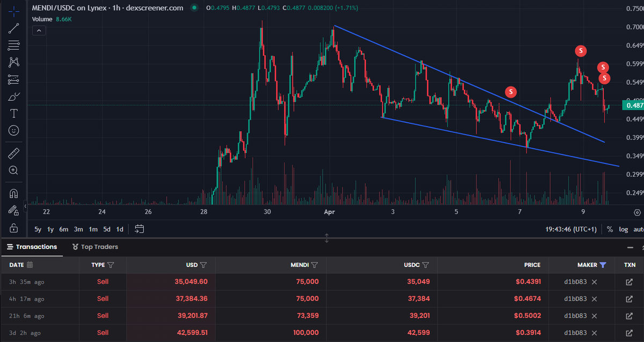Screen dimensions: 644x342
Task: Select the XABCD pattern tool
Action: [14, 62]
